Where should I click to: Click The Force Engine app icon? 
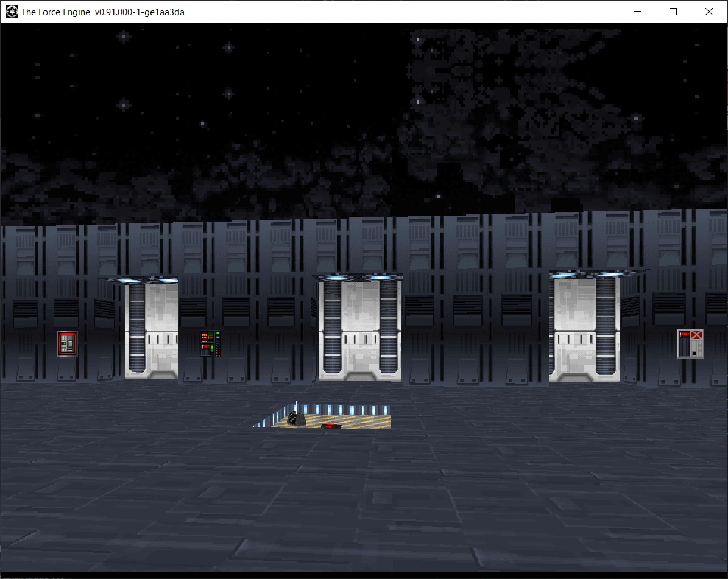pos(12,12)
